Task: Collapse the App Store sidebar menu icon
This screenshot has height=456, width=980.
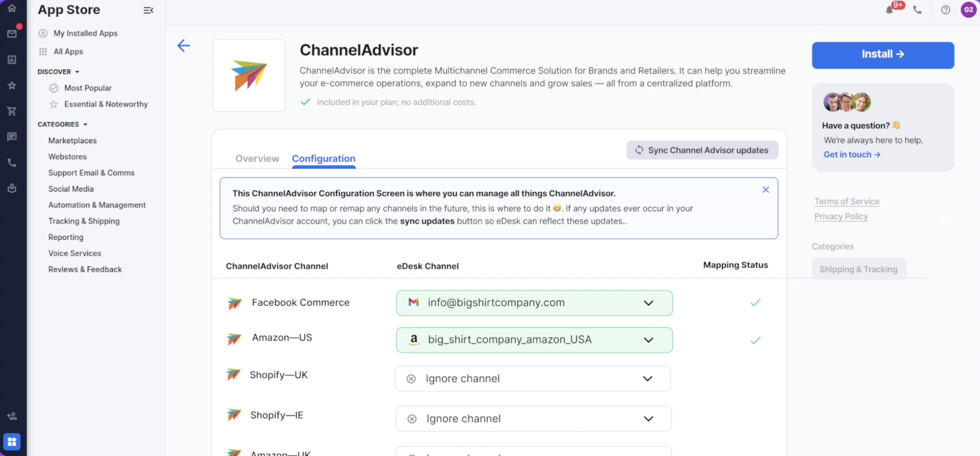Action: pyautogui.click(x=148, y=10)
